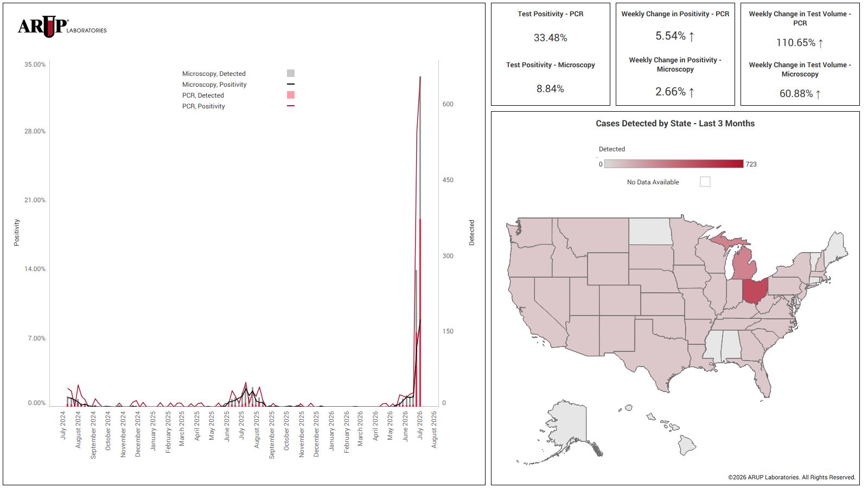Image resolution: width=868 pixels, height=488 pixels.
Task: Select Alabama on the map
Action: tap(731, 346)
